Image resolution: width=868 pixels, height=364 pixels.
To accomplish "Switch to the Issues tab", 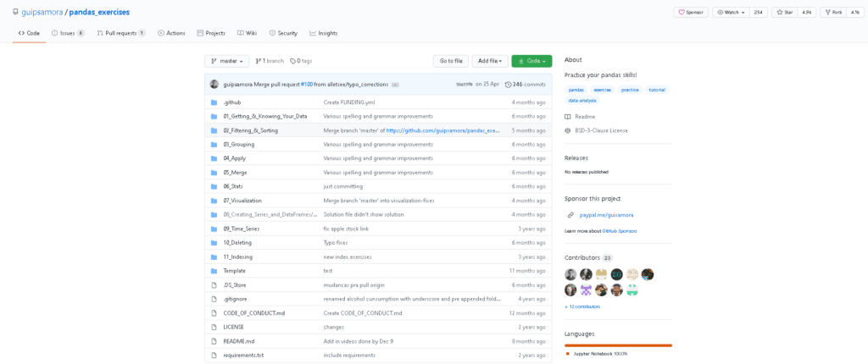I will [68, 33].
